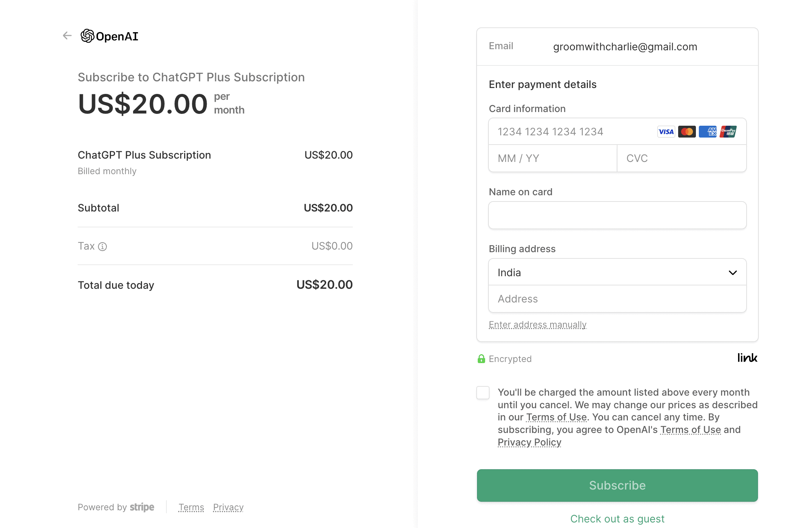Click the CVC input field
The width and height of the screenshot is (812, 528).
click(x=681, y=158)
